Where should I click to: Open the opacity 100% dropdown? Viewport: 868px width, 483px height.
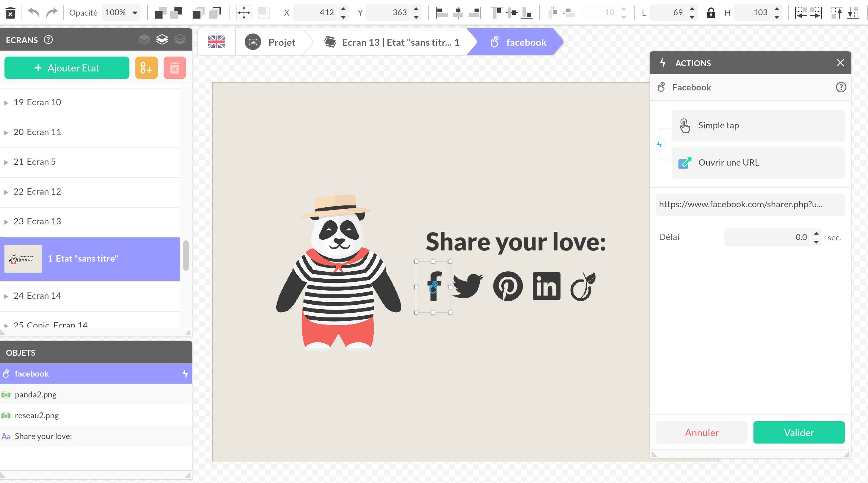[135, 13]
